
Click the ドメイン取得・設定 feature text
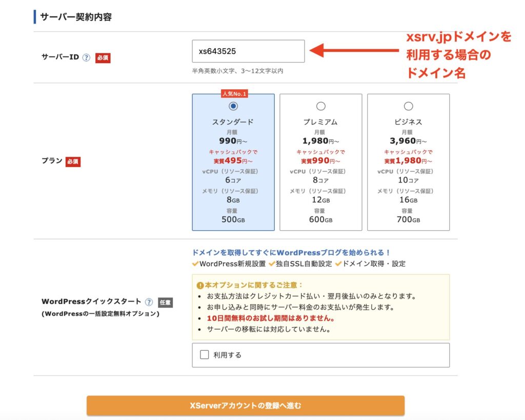pos(374,264)
